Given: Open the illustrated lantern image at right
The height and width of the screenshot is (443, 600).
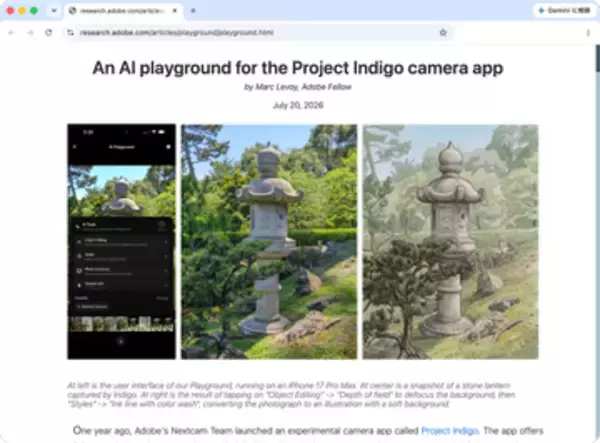Looking at the screenshot, I should point(450,241).
